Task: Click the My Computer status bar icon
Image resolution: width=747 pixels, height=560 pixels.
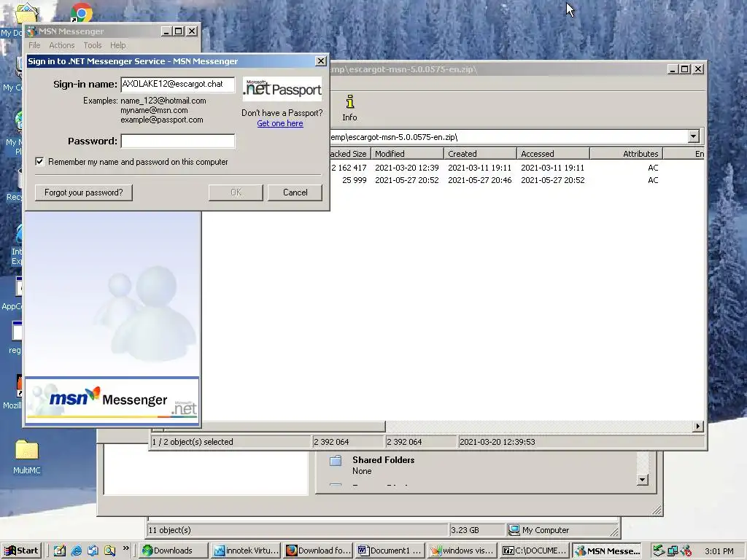Action: point(514,529)
